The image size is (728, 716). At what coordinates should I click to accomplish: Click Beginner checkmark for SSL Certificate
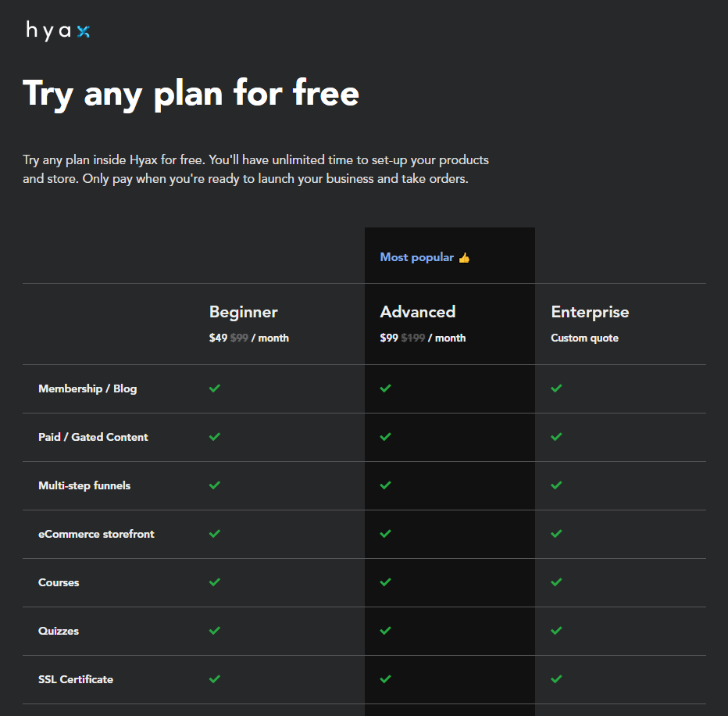215,679
